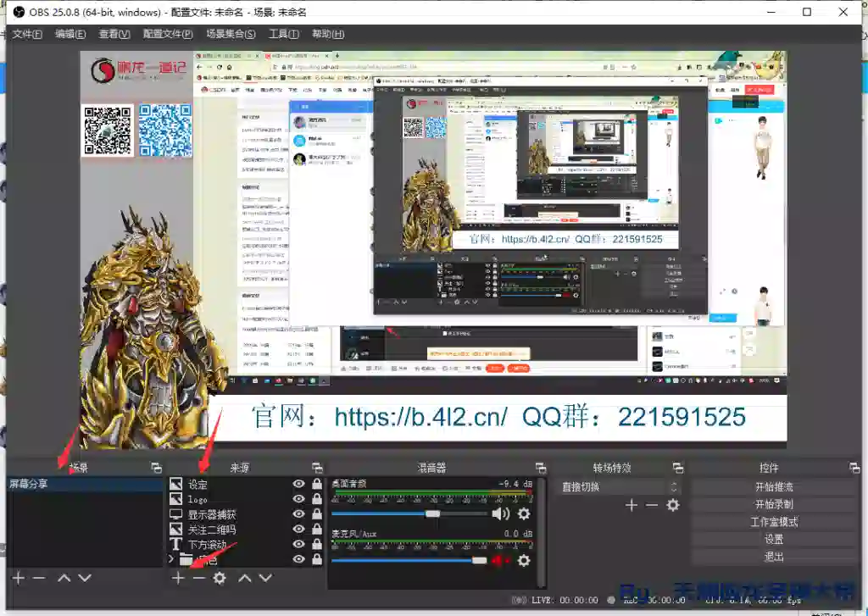Image resolution: width=868 pixels, height=616 pixels.
Task: Click the OBS logo in the title bar
Action: [19, 12]
